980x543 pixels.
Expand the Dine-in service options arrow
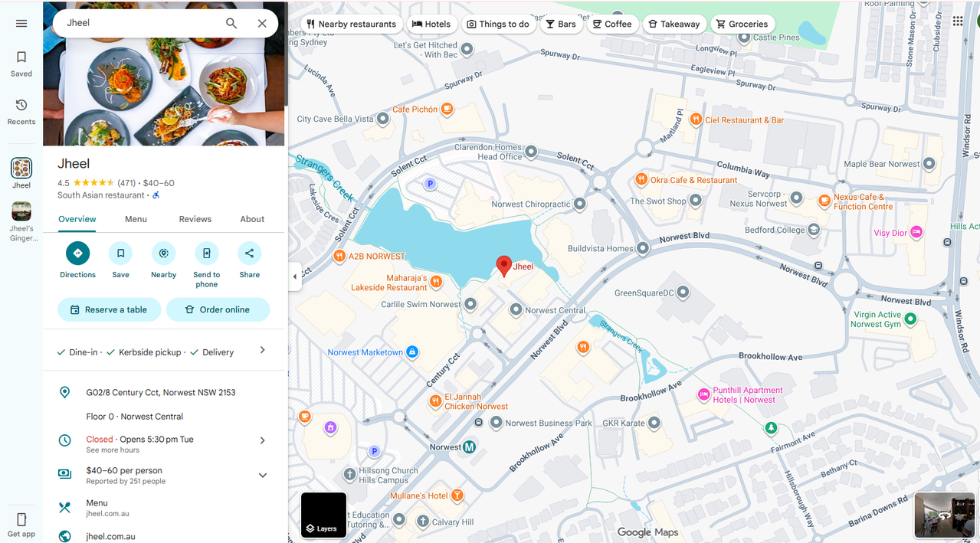(x=262, y=350)
